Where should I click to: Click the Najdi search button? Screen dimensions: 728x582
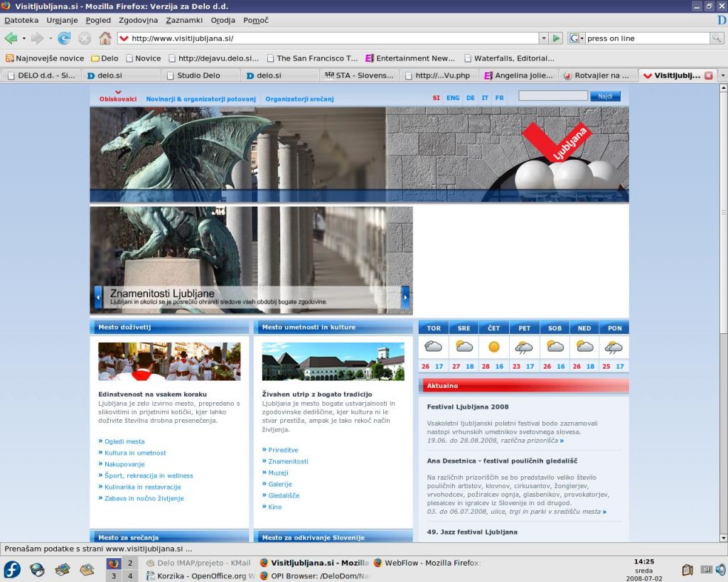click(606, 96)
